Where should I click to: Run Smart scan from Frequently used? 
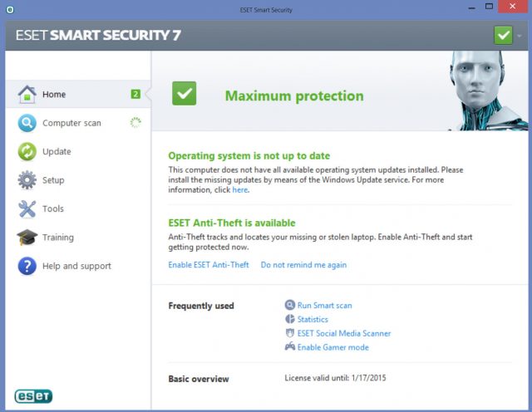[324, 305]
